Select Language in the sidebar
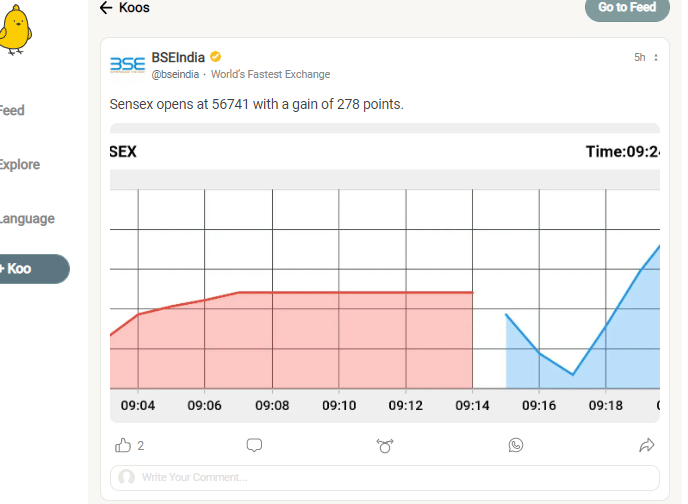 (x=27, y=218)
